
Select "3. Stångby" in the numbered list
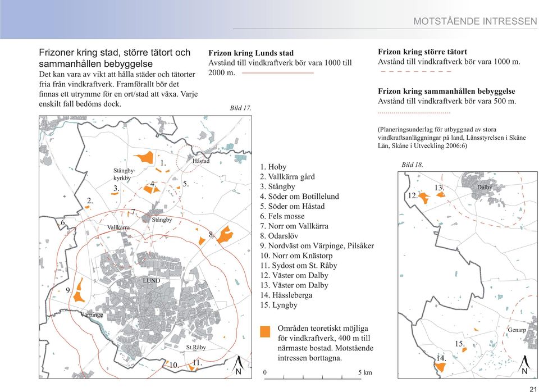click(x=278, y=186)
